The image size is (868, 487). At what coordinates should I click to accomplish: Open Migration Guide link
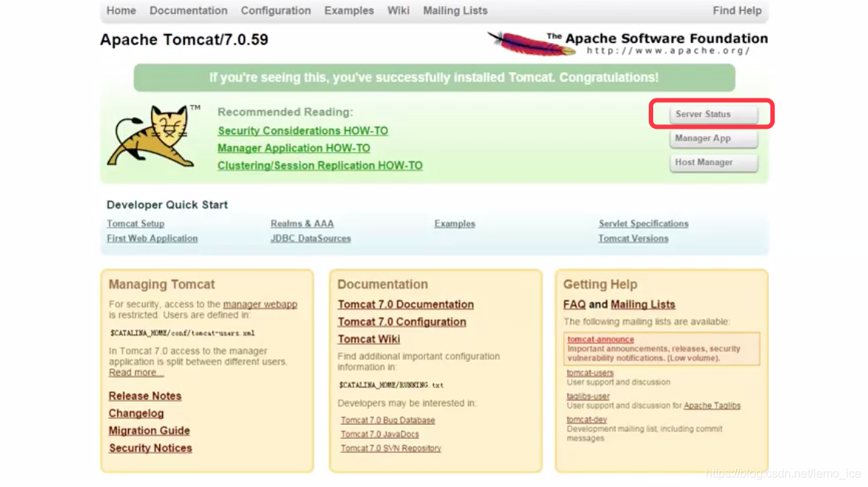tap(150, 431)
